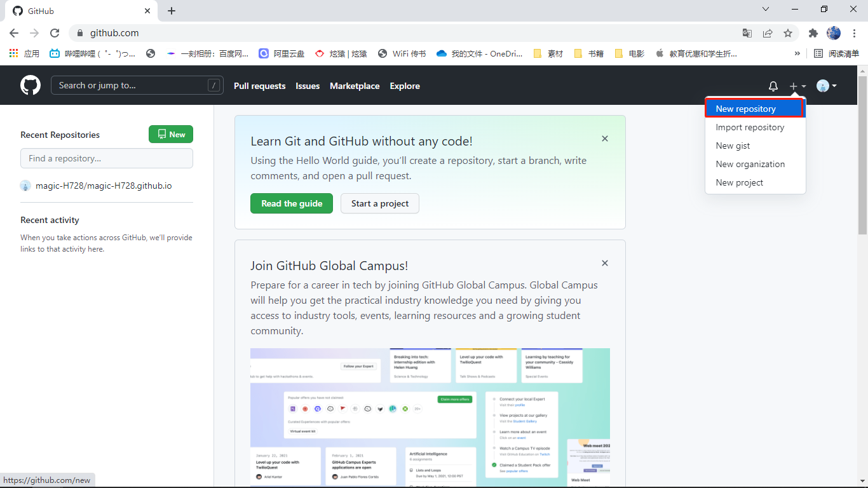Click the Chrome profile avatar

point(834,33)
